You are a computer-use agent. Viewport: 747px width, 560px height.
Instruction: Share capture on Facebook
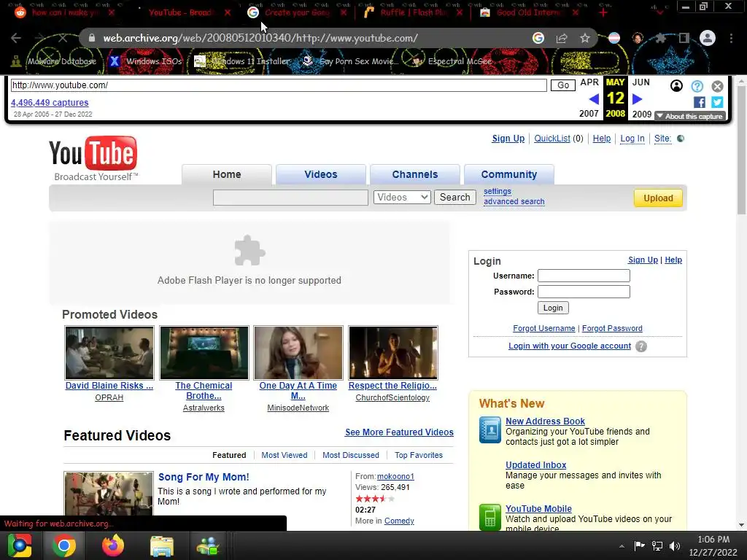(700, 102)
